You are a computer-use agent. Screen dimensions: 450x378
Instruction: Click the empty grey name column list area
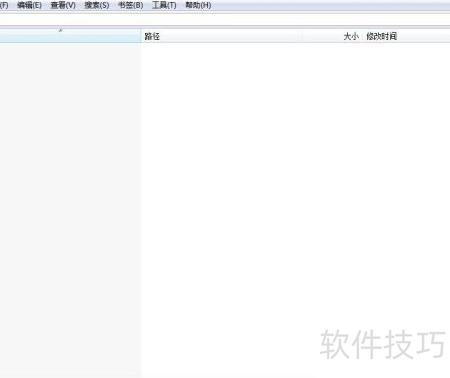pyautogui.click(x=70, y=210)
